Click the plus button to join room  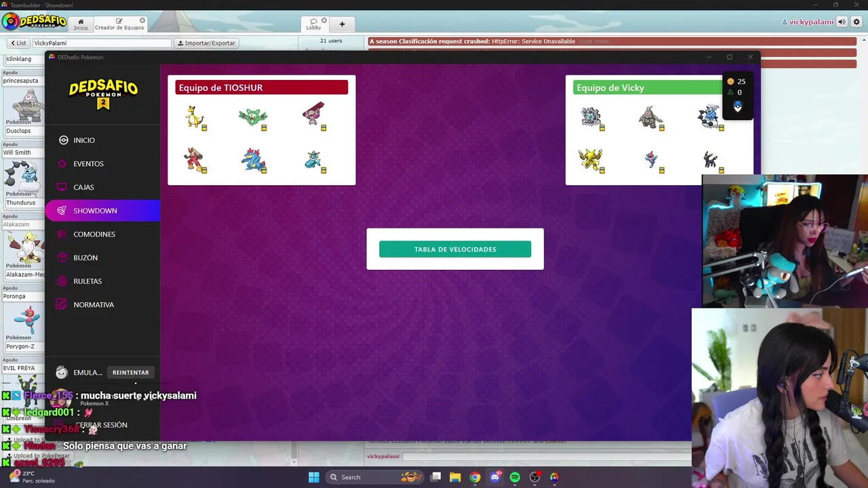342,24
